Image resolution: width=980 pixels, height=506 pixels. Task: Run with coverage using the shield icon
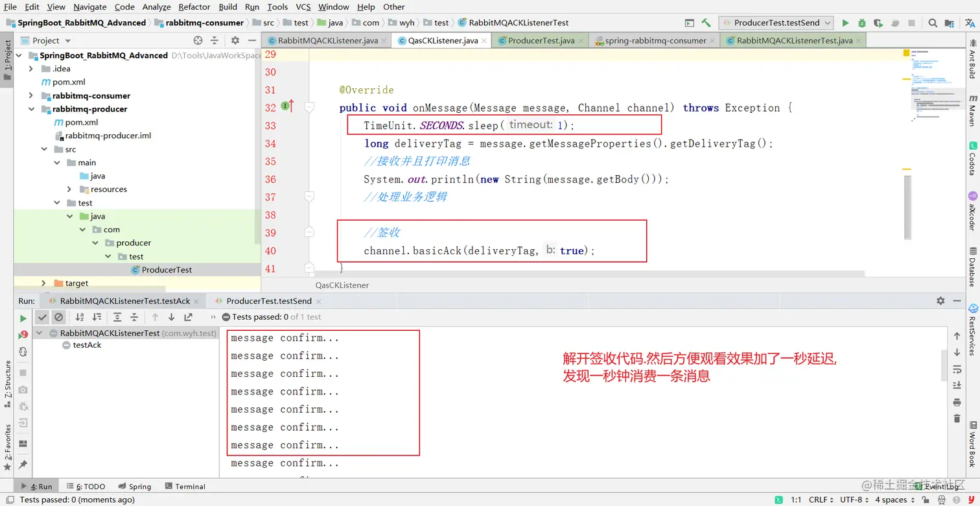pos(878,23)
